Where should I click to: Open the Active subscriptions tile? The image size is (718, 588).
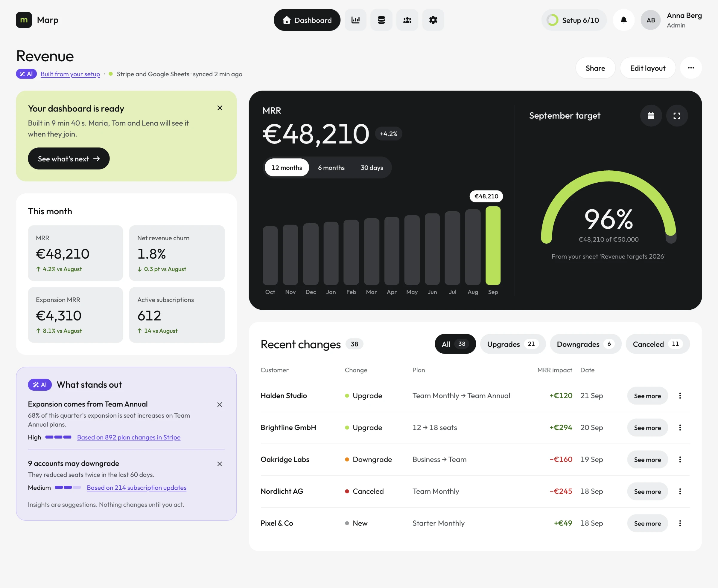[177, 315]
